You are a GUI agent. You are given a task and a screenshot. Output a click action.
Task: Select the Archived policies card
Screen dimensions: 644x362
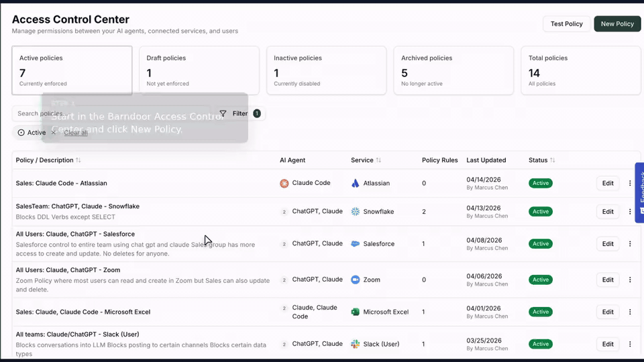(453, 70)
